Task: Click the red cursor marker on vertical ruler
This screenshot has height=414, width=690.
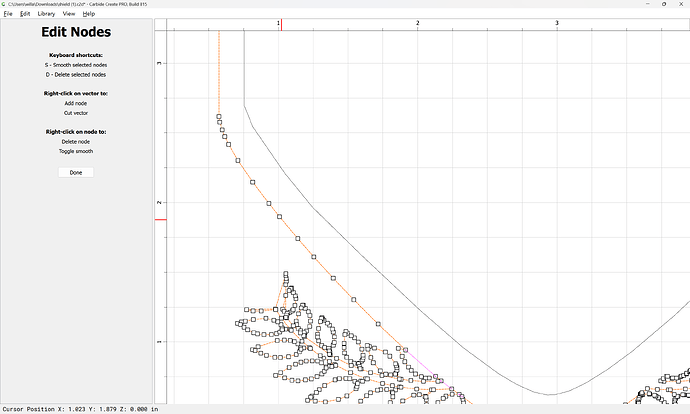Action: [161, 219]
